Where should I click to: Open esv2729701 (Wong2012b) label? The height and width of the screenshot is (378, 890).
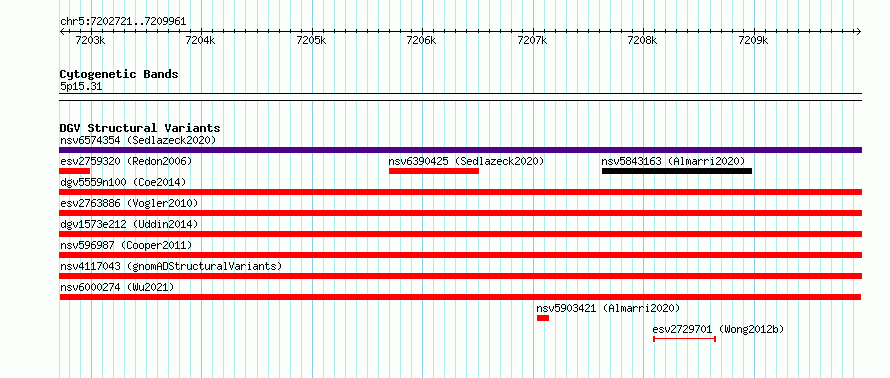pyautogui.click(x=718, y=329)
